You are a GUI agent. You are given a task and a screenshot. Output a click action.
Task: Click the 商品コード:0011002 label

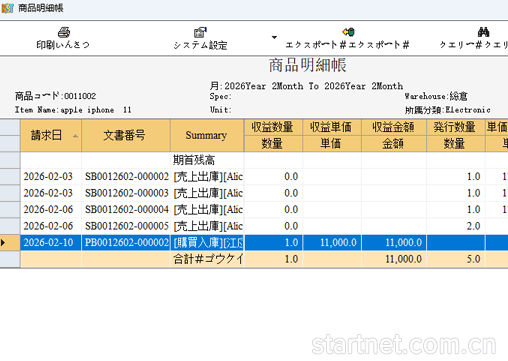click(55, 96)
